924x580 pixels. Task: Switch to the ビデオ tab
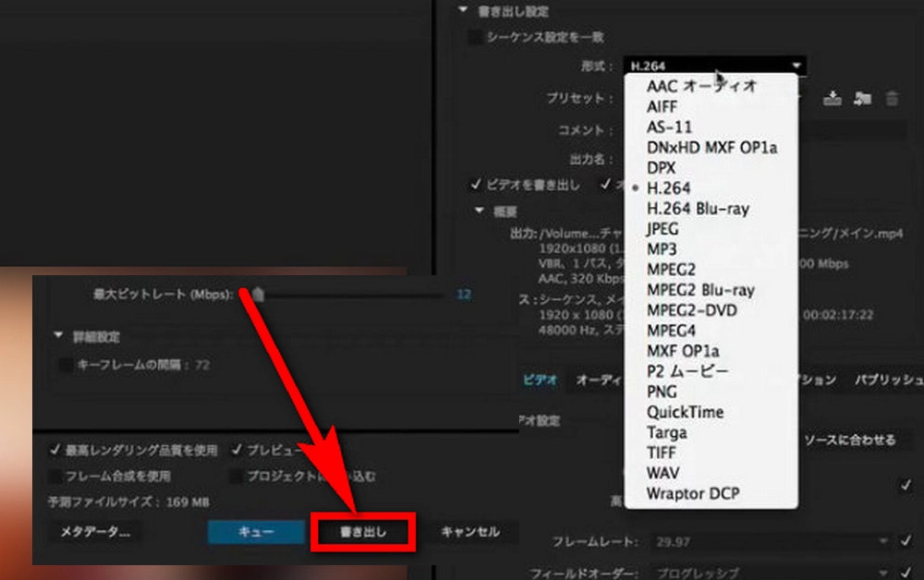pos(541,380)
